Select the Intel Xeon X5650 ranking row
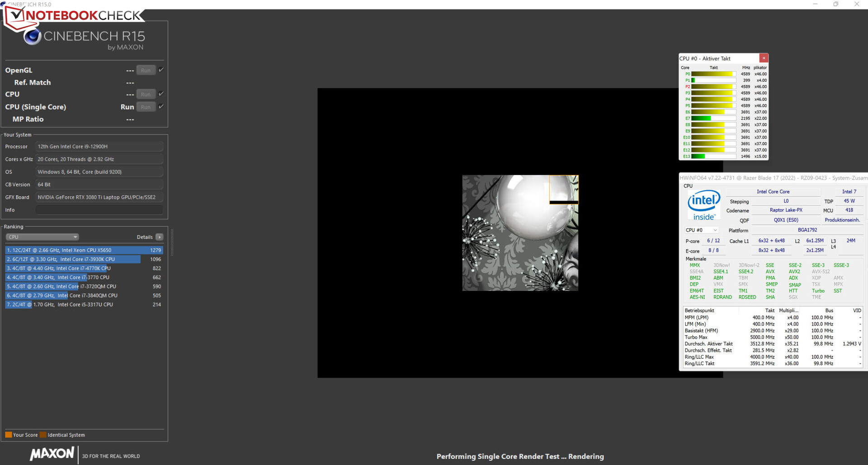 pos(84,250)
